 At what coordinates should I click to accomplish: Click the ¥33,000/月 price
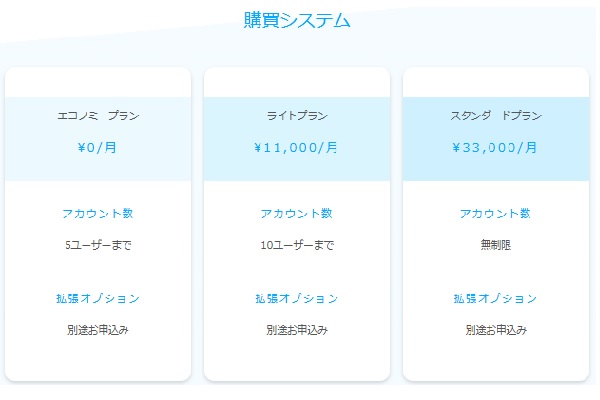click(495, 147)
